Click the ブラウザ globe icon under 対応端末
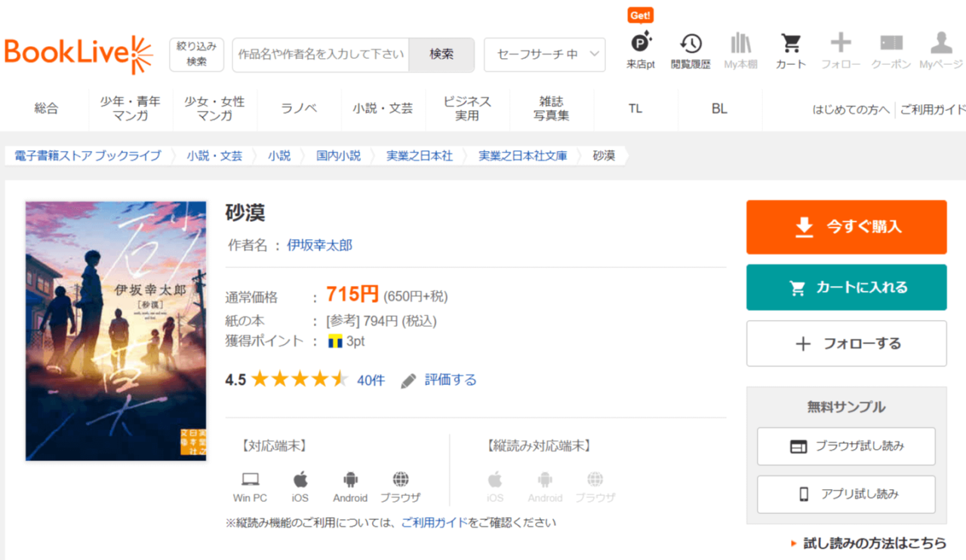The height and width of the screenshot is (560, 966). pos(401,479)
